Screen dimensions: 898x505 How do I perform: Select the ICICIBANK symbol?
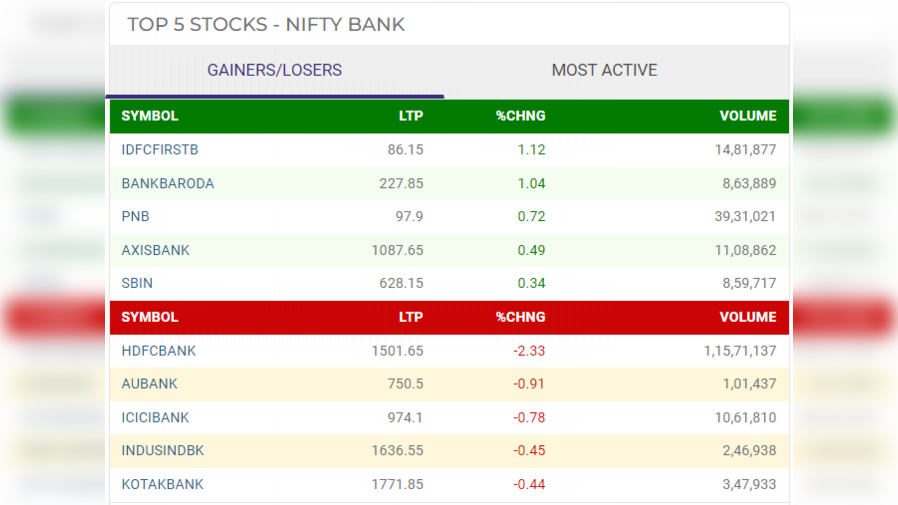155,417
